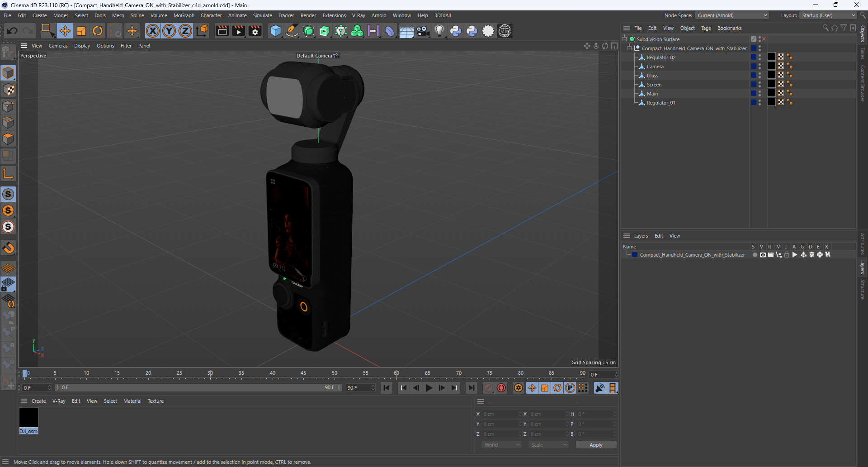868x467 pixels.
Task: Play animation forwards
Action: (x=429, y=388)
